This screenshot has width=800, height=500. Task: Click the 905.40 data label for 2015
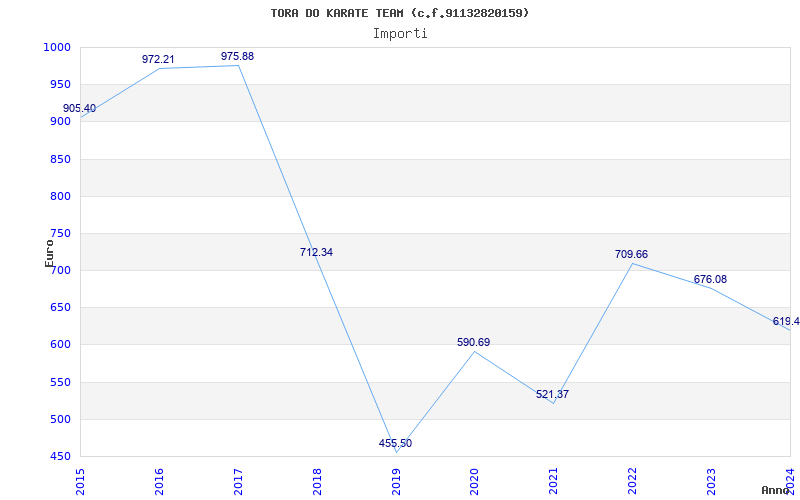pyautogui.click(x=79, y=109)
